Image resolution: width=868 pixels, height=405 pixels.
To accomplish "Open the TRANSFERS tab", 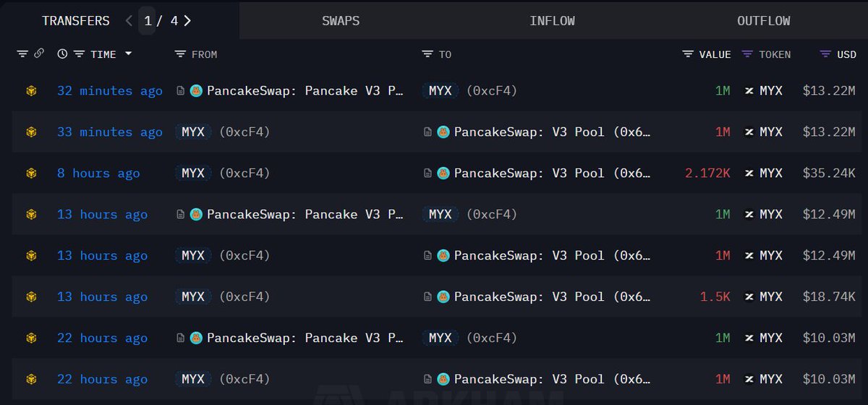I will 76,21.
